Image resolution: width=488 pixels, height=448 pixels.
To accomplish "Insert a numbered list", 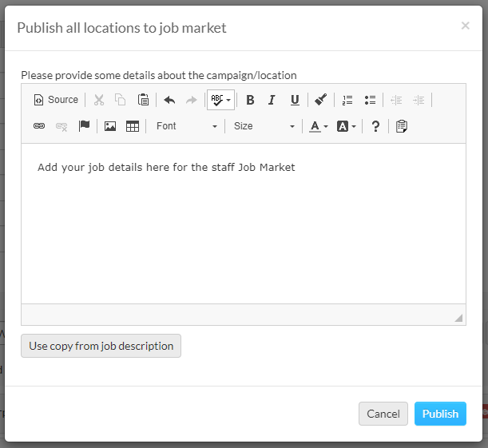I will tap(347, 100).
